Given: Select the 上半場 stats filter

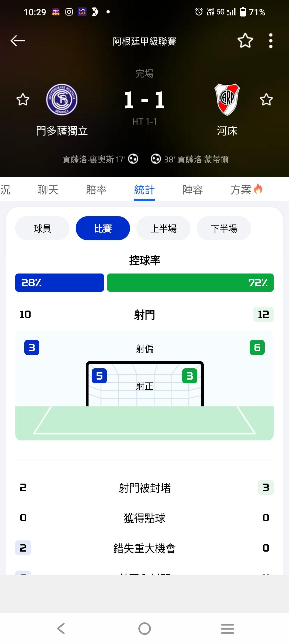Looking at the screenshot, I should [x=163, y=228].
